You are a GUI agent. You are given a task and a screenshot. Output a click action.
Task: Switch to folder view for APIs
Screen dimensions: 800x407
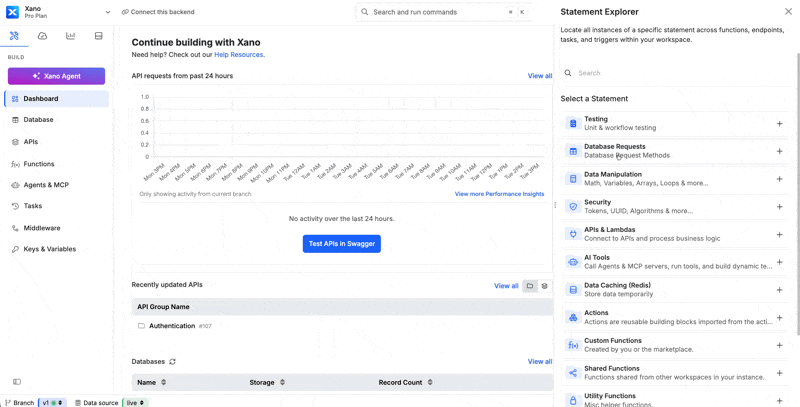click(x=530, y=286)
